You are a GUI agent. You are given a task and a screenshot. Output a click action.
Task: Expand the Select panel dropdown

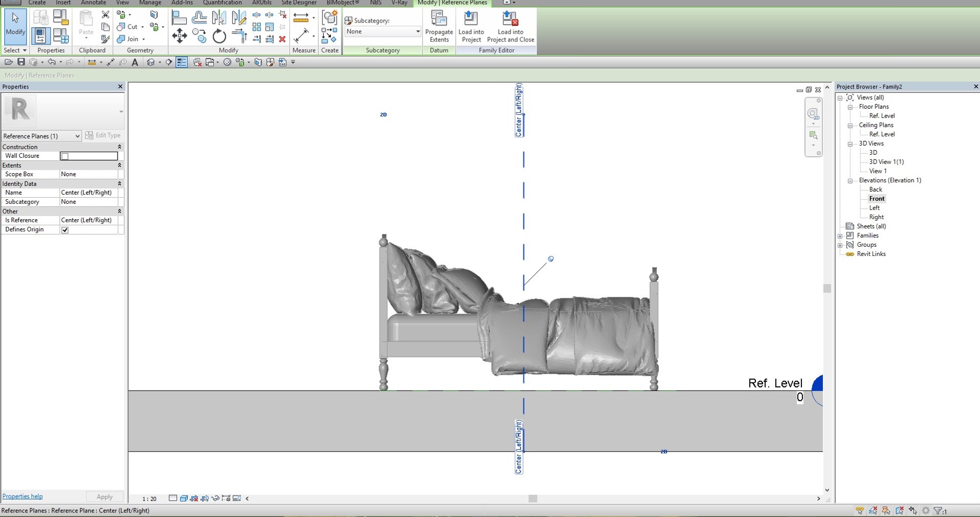(x=15, y=50)
